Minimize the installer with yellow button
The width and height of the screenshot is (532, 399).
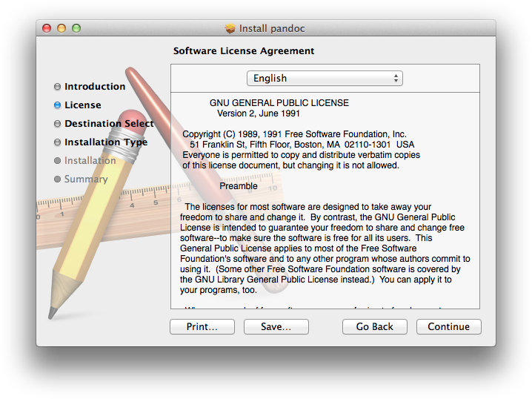(x=61, y=28)
